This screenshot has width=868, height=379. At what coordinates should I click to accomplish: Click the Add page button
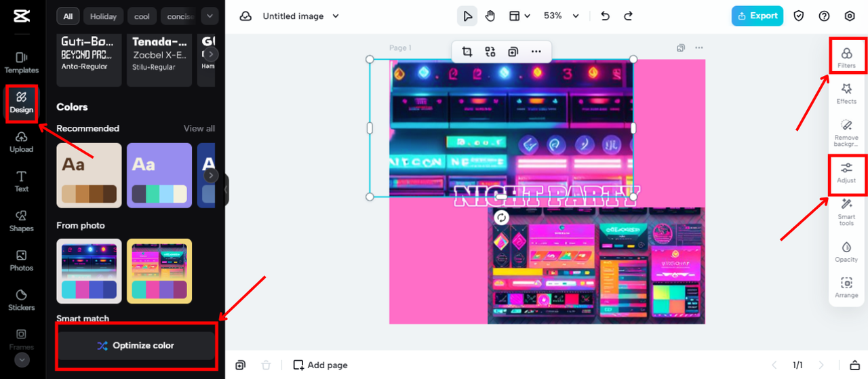tap(321, 365)
